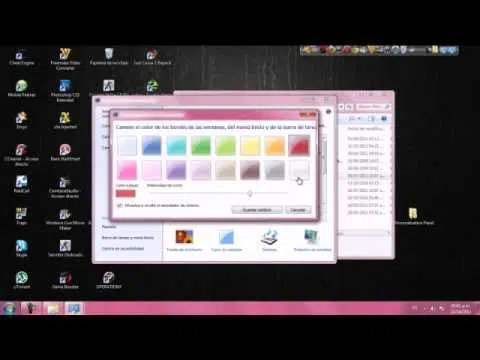Screen dimensions: 480x360
Task: Click the Cancelar button in color dialog
Action: [298, 210]
